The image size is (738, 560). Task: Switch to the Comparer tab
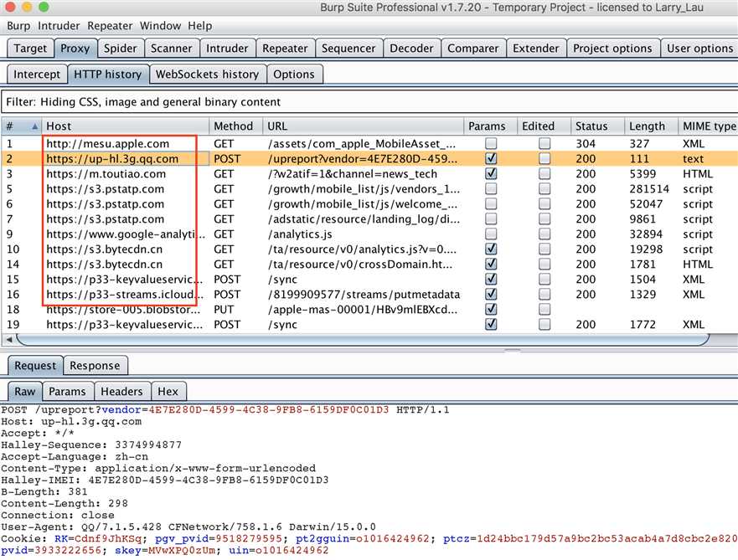coord(472,49)
